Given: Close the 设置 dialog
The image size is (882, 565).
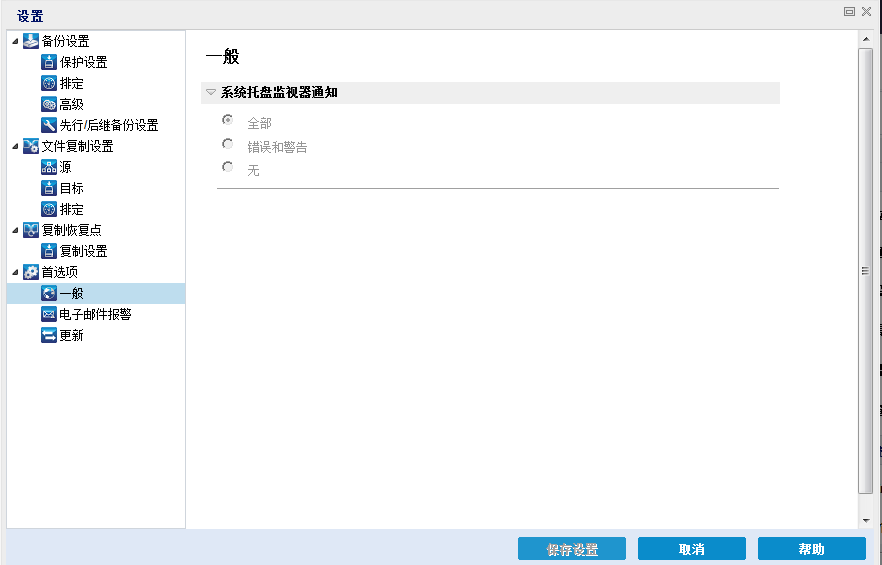Looking at the screenshot, I should 867,11.
